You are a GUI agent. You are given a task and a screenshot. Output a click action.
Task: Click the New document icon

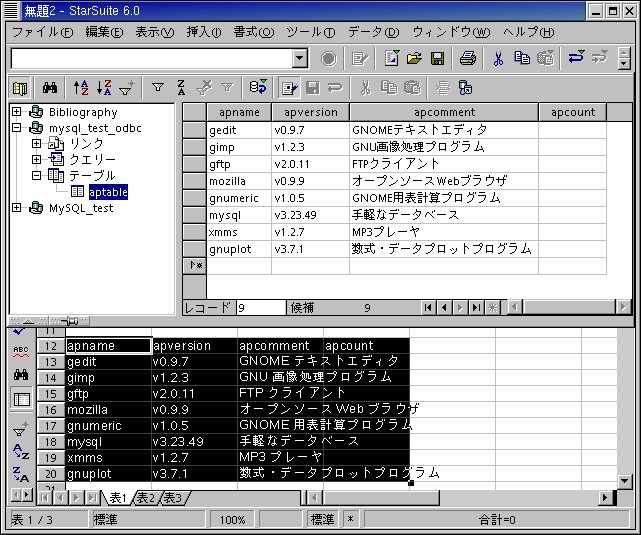pos(392,58)
